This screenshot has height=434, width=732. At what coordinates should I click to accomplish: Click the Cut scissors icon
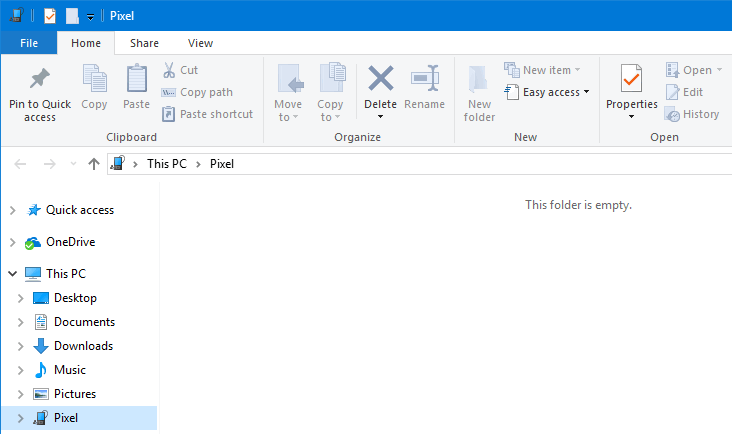169,70
